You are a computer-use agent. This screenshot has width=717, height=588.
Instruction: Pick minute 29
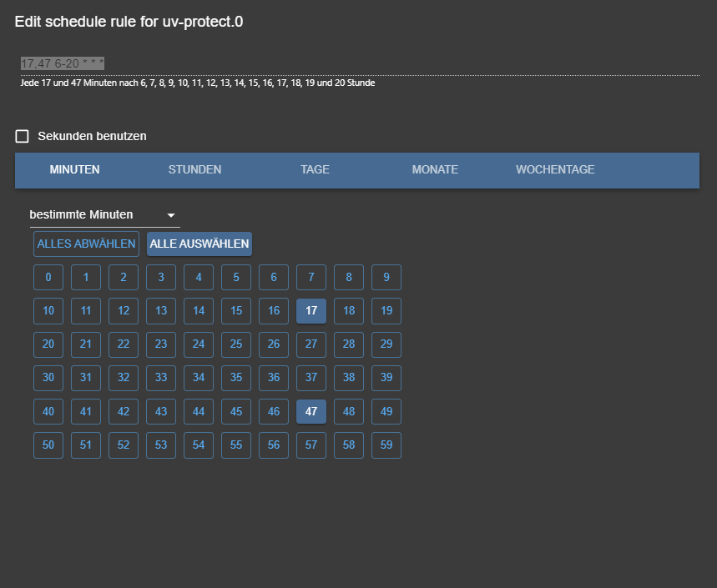[386, 344]
